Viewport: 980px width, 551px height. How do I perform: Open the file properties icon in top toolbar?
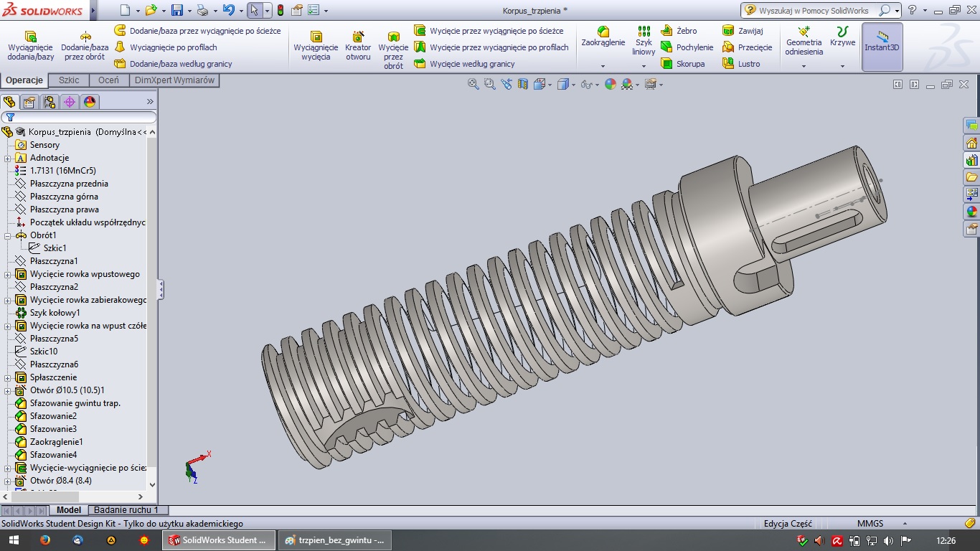pos(296,10)
